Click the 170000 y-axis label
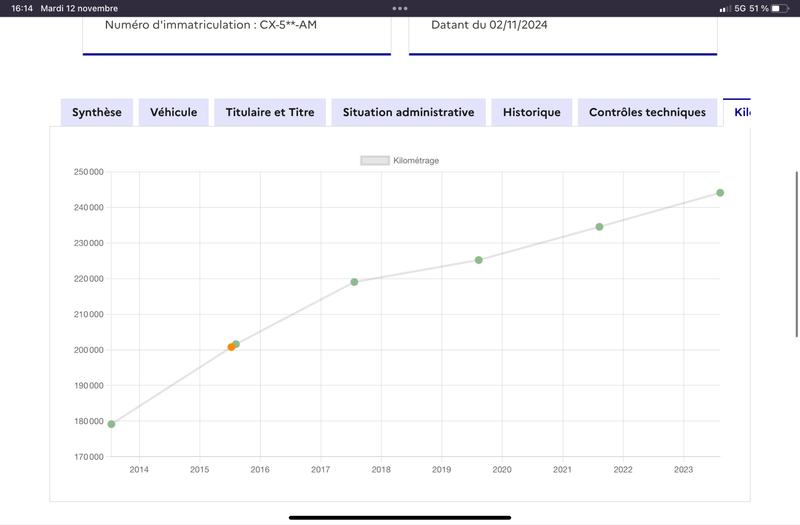 tap(89, 457)
